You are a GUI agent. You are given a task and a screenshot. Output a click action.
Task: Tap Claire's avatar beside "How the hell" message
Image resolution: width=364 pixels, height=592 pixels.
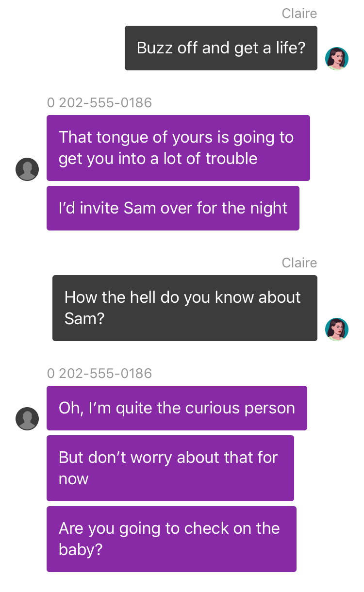coord(337,329)
